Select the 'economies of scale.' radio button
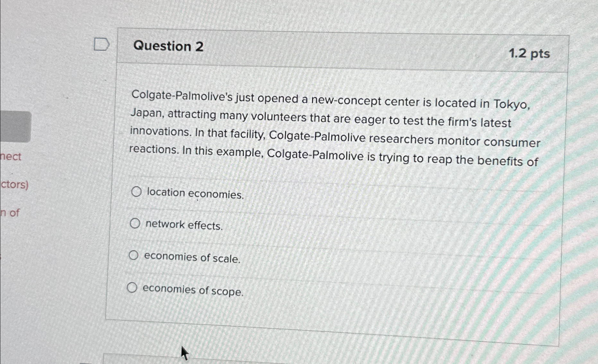Screen dimensions: 598x364 [134, 256]
